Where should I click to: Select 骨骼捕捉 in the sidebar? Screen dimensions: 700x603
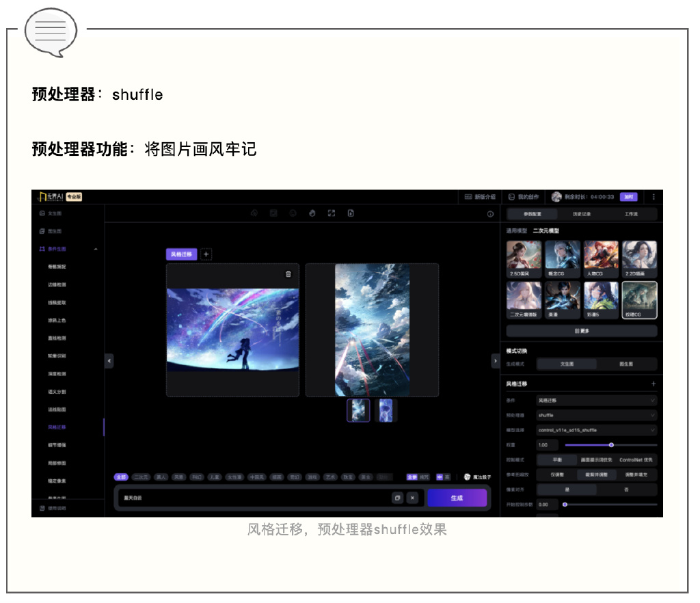tap(57, 267)
